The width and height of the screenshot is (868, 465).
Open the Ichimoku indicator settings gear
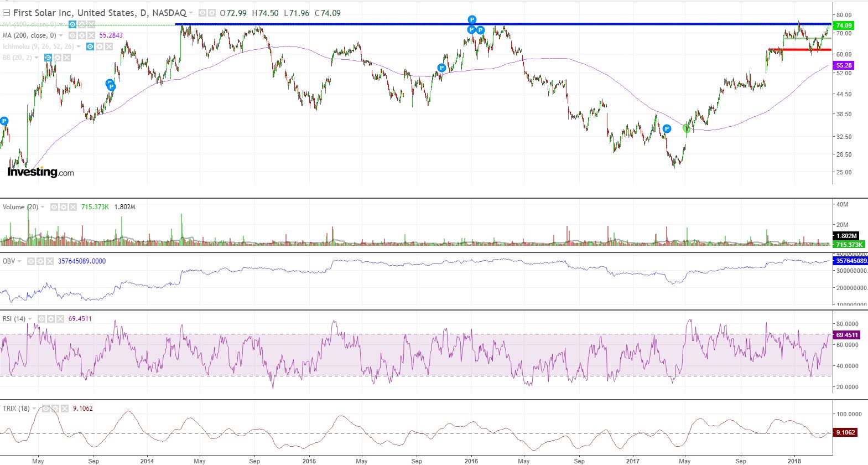point(100,46)
